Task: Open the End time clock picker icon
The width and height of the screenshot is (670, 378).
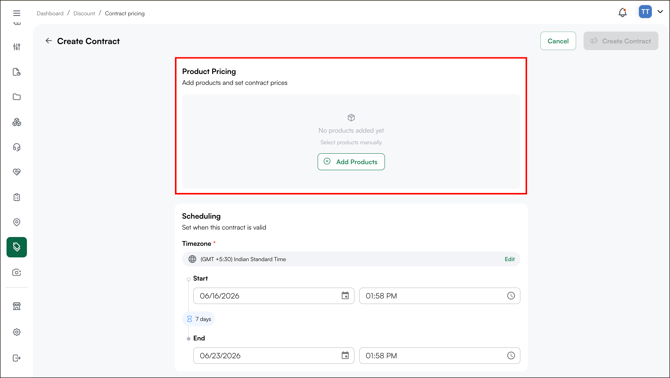Action: click(x=511, y=355)
